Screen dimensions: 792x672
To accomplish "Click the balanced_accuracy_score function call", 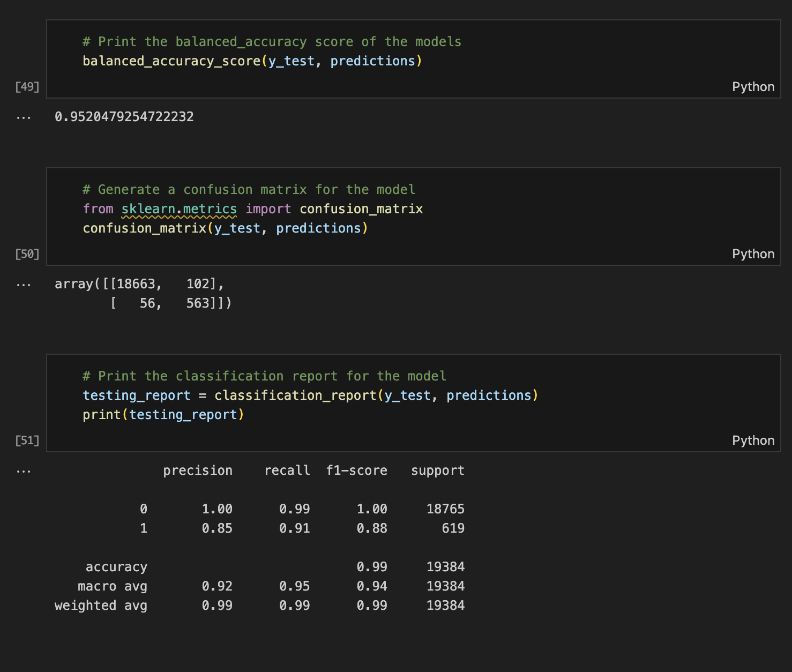I will coord(252,61).
